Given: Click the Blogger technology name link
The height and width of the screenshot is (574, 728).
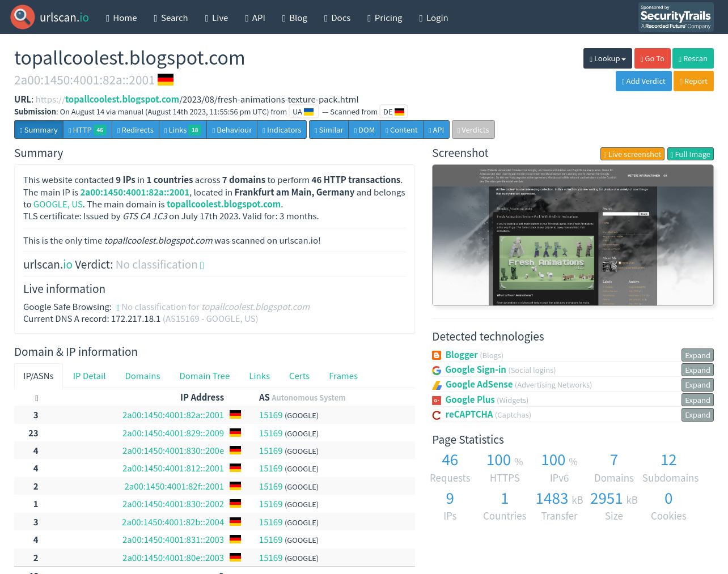Looking at the screenshot, I should click(462, 355).
